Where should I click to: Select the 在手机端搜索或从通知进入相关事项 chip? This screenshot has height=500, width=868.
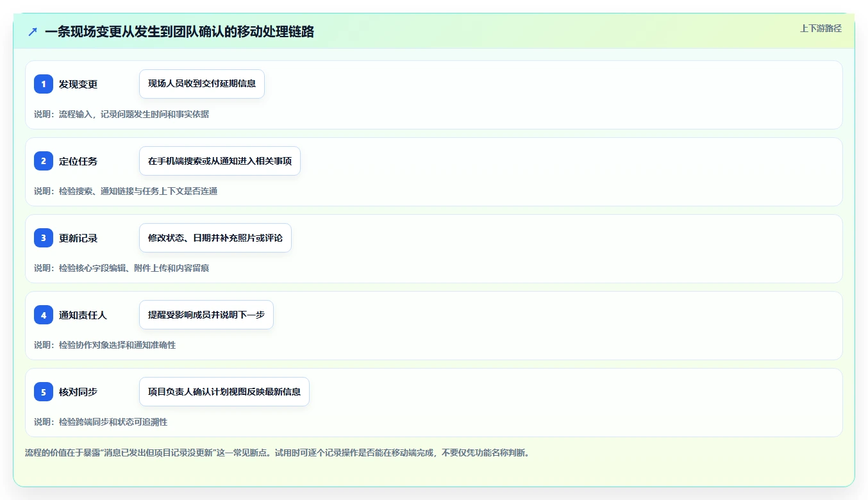tap(220, 161)
